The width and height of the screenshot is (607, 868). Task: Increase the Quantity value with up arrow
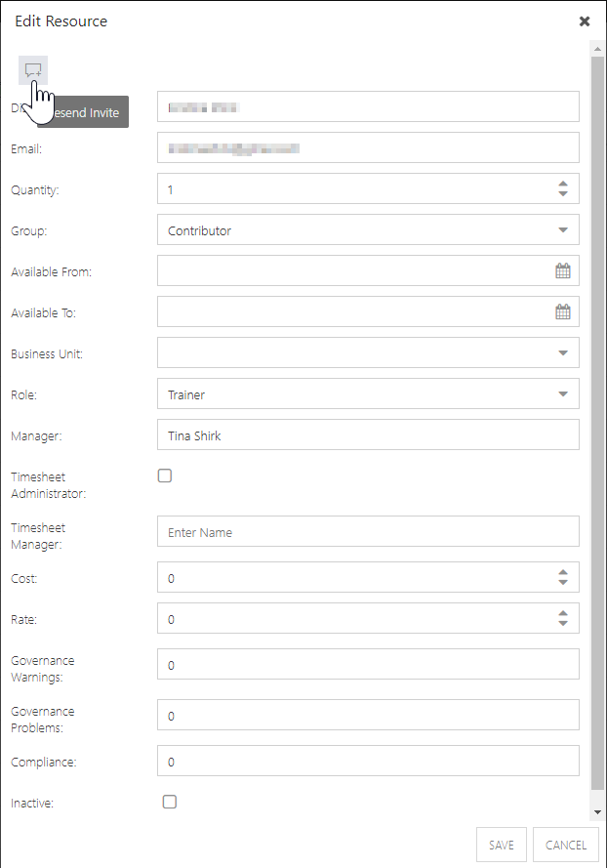563,184
